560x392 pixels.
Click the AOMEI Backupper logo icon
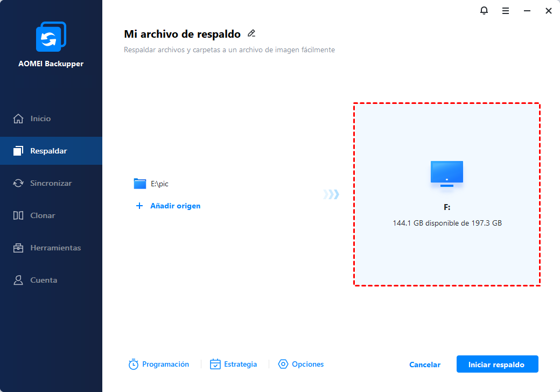(x=51, y=37)
